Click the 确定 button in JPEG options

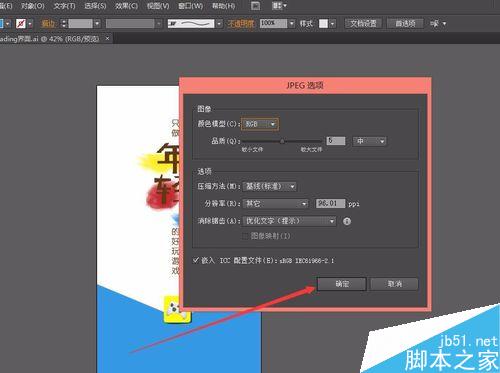342,284
